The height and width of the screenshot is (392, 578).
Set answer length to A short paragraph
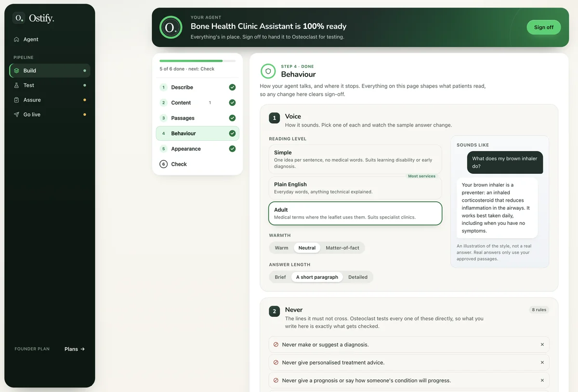(317, 277)
